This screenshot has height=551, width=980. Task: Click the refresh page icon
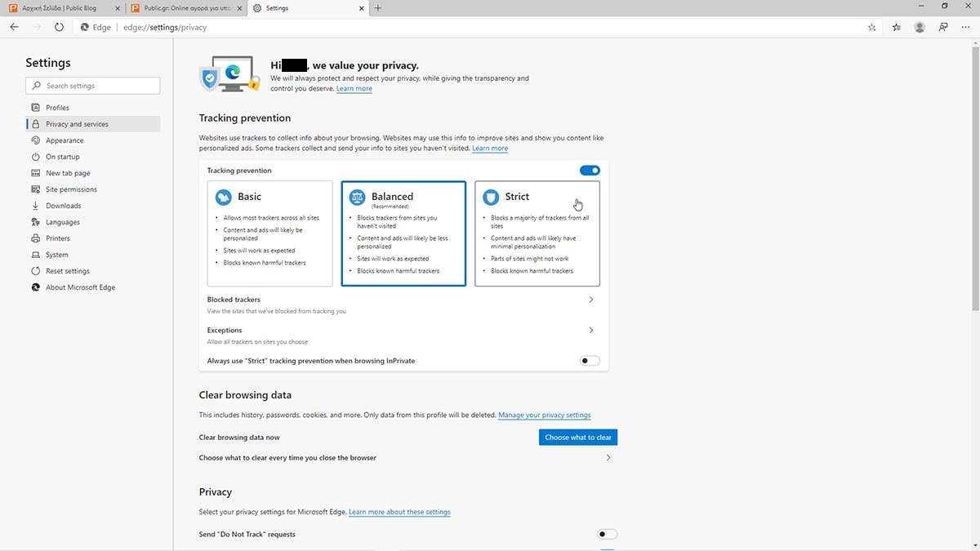(x=59, y=27)
